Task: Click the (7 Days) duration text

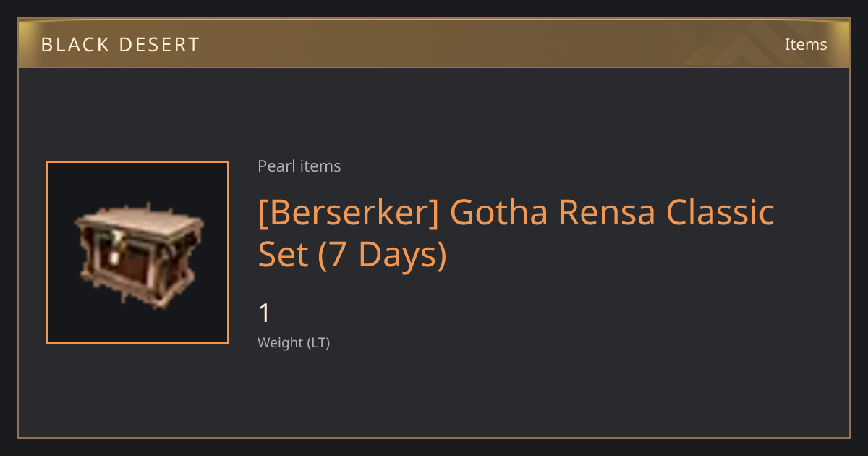Action: click(x=382, y=255)
